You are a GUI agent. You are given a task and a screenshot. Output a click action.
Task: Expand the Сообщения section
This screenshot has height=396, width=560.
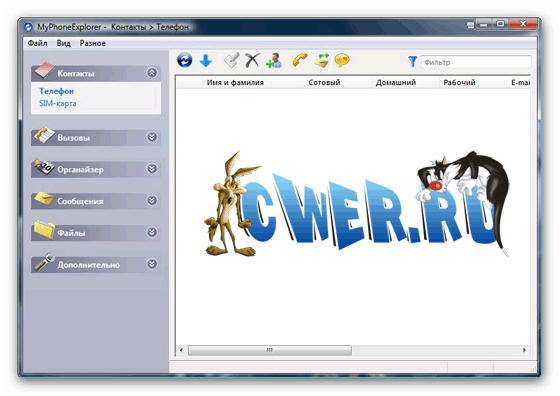pos(152,200)
